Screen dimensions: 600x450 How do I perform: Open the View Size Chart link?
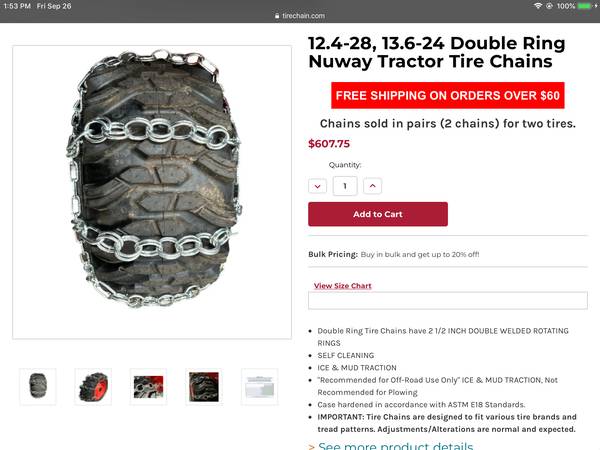click(342, 285)
